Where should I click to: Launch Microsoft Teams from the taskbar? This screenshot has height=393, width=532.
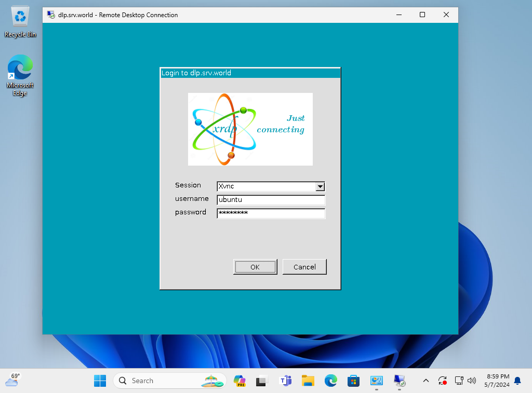click(285, 381)
